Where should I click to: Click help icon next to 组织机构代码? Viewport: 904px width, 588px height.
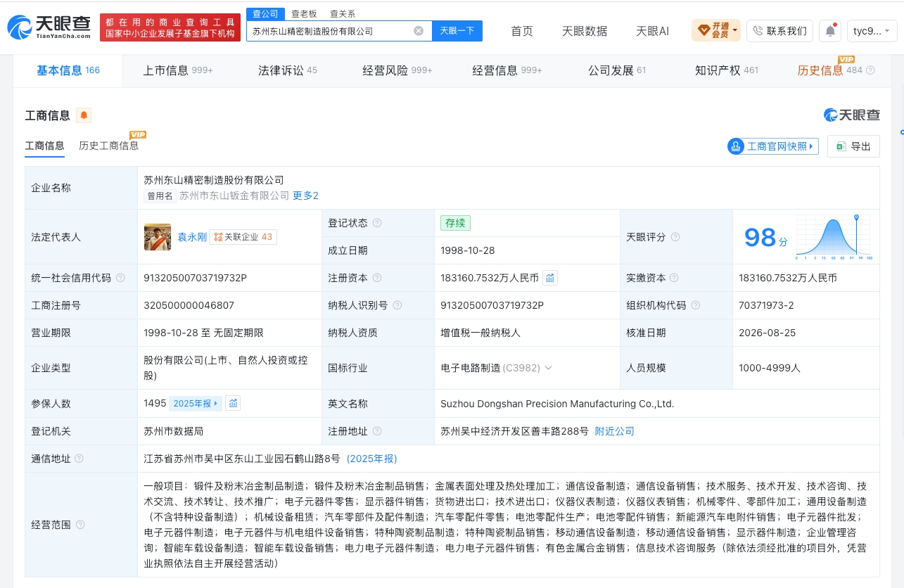696,305
